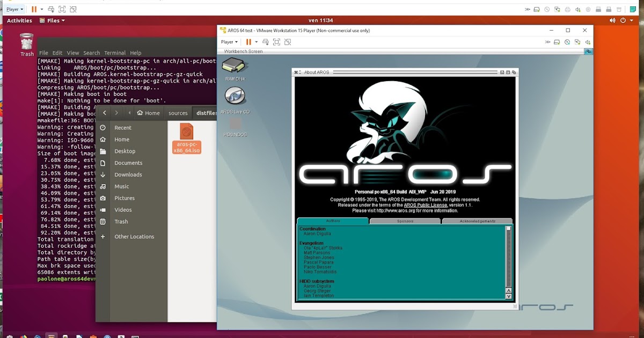The width and height of the screenshot is (644, 338).
Task: Click the depth gadget on Workbench Screen bar
Action: point(589,52)
